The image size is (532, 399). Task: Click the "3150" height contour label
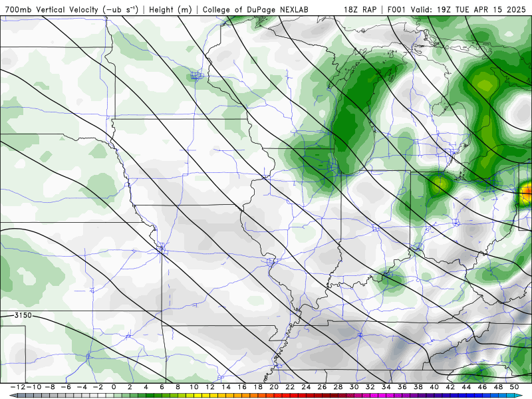(x=23, y=315)
